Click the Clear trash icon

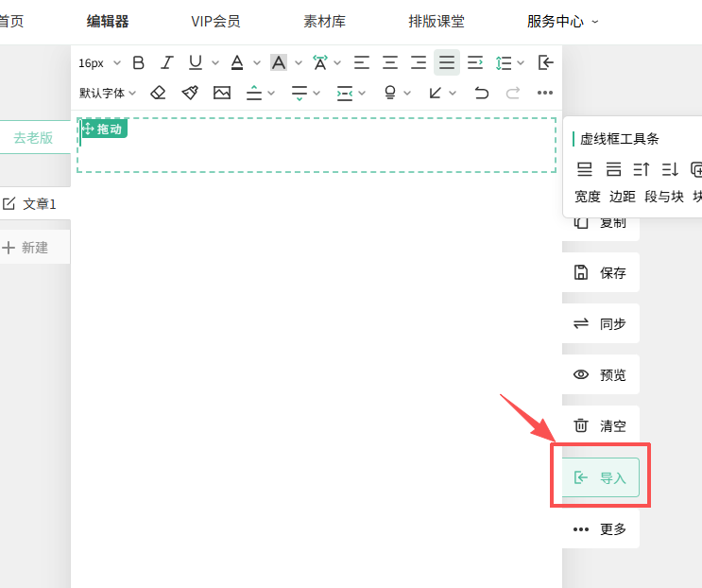click(581, 426)
